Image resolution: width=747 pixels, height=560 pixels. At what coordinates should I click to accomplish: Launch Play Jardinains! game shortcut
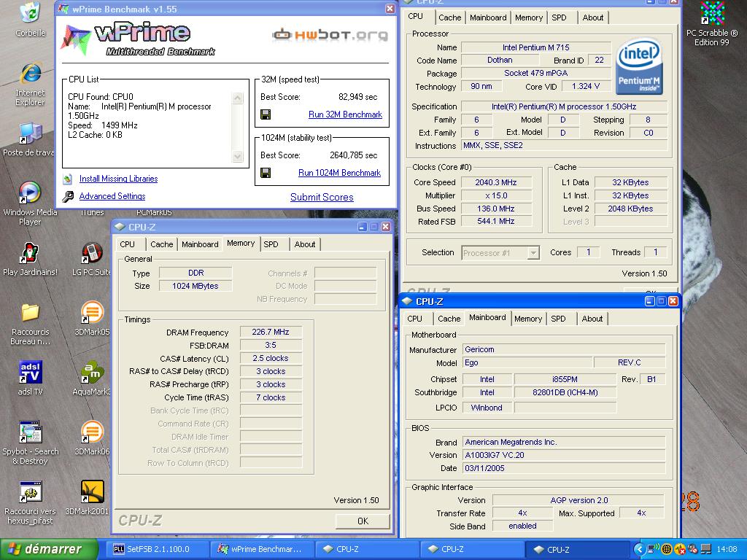[x=29, y=259]
